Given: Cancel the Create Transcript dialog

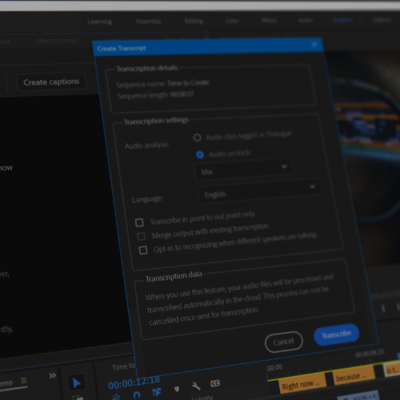Looking at the screenshot, I should click(284, 342).
